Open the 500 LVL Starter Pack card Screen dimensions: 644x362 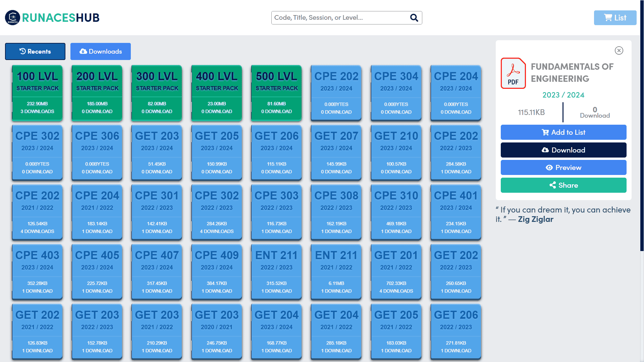[276, 93]
